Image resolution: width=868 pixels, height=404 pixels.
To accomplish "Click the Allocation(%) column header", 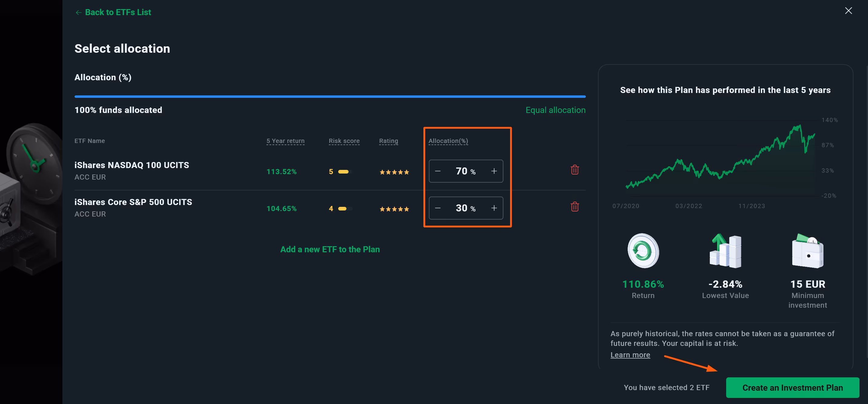I will (x=448, y=141).
